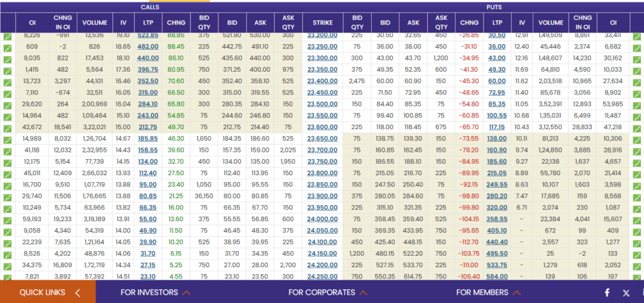Viewport: 644px width, 303px height.
Task: Select put ask value 433.95
Action: coord(414,231)
